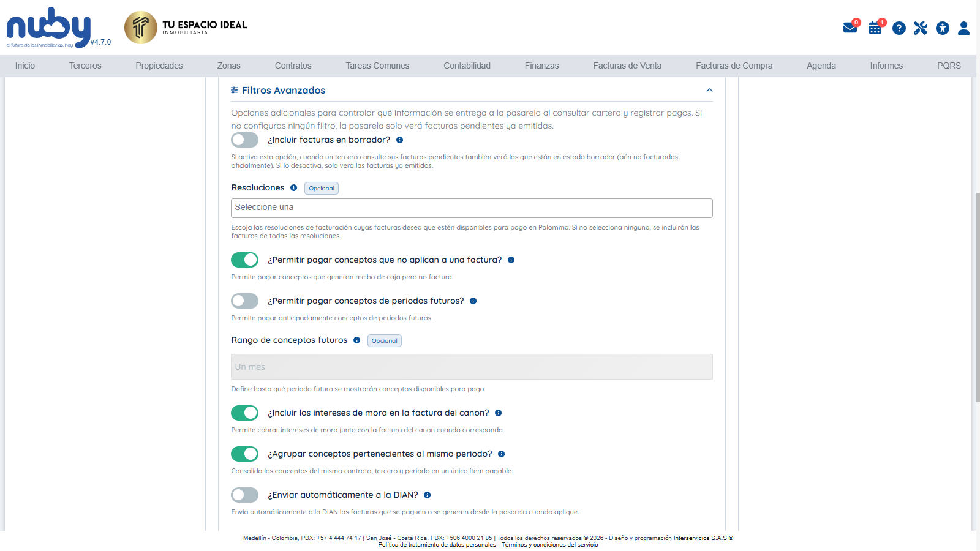
Task: Click info icon next to Resoluciones
Action: 293,188
